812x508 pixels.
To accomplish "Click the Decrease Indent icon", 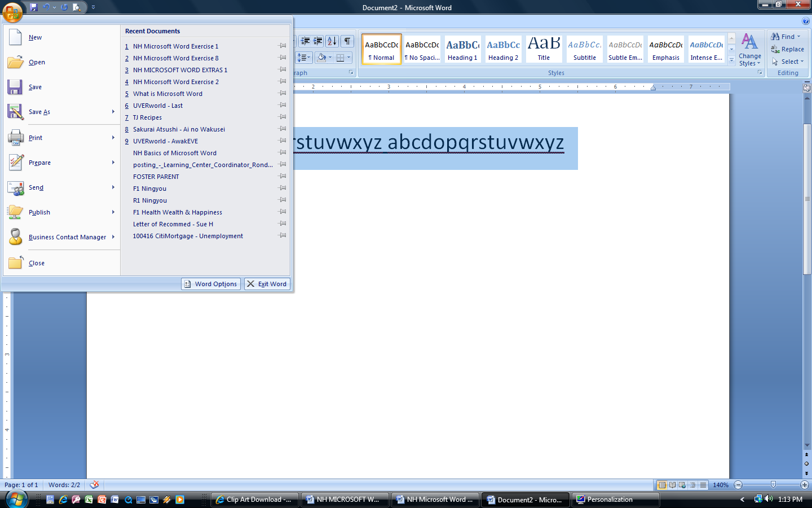I will [x=305, y=41].
